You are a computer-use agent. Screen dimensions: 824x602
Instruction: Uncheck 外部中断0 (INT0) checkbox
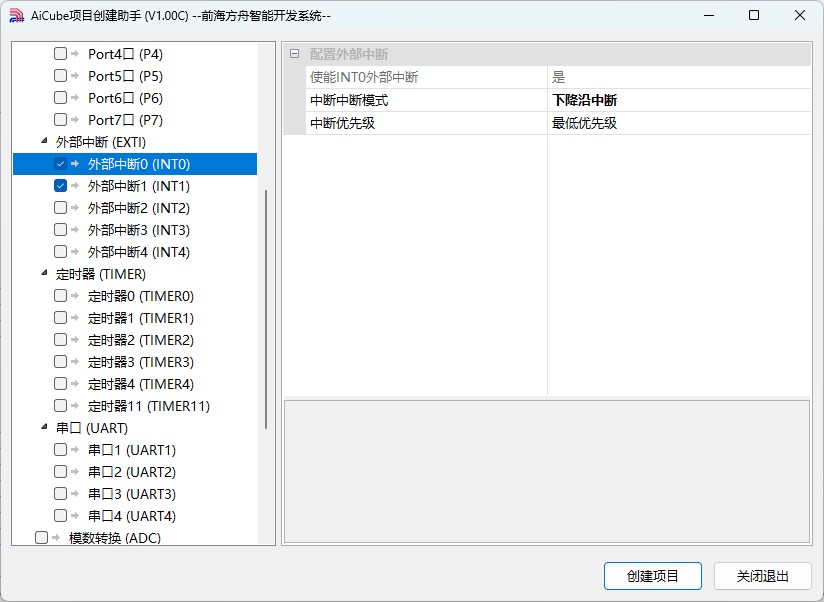pyautogui.click(x=60, y=164)
